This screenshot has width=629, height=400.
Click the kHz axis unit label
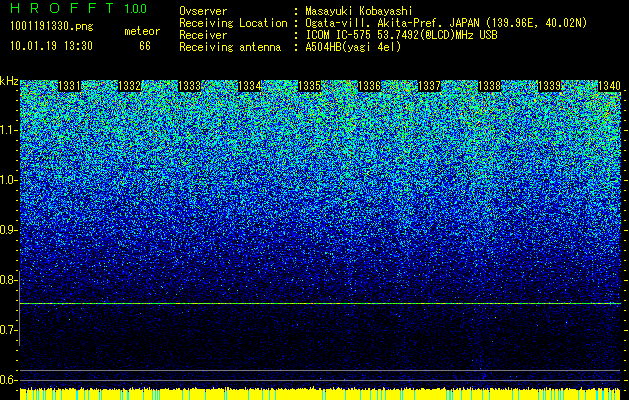tap(9, 81)
